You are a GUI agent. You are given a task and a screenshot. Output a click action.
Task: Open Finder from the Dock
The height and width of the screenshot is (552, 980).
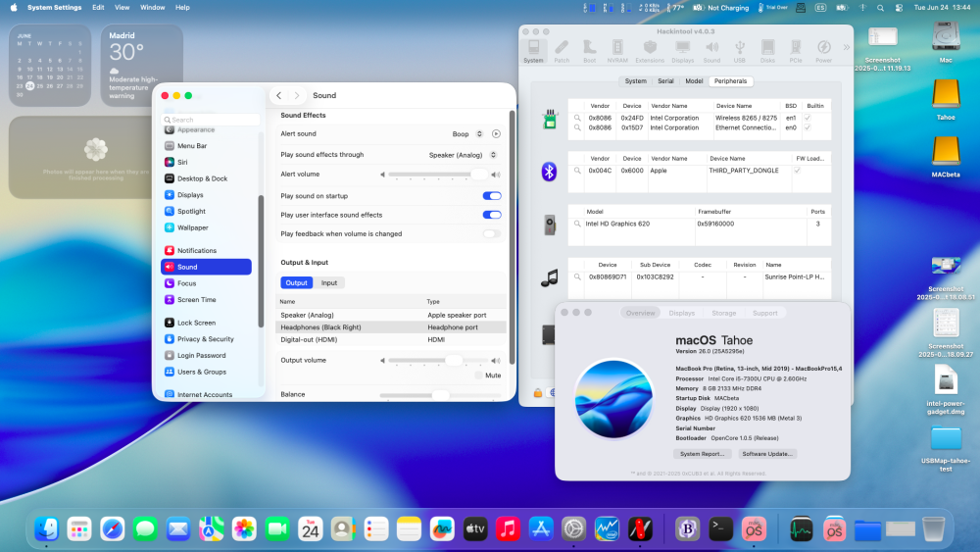(46, 528)
